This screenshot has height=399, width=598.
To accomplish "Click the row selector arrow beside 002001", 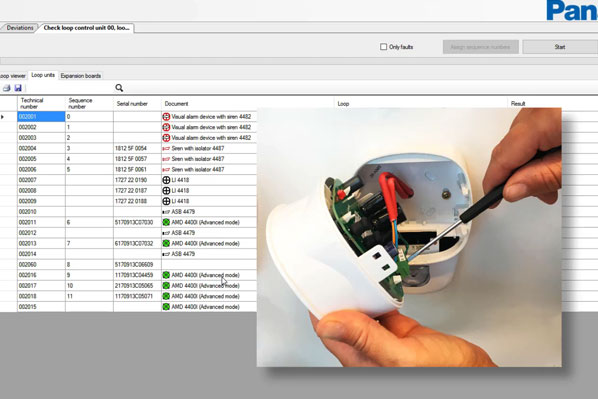I will [x=3, y=117].
